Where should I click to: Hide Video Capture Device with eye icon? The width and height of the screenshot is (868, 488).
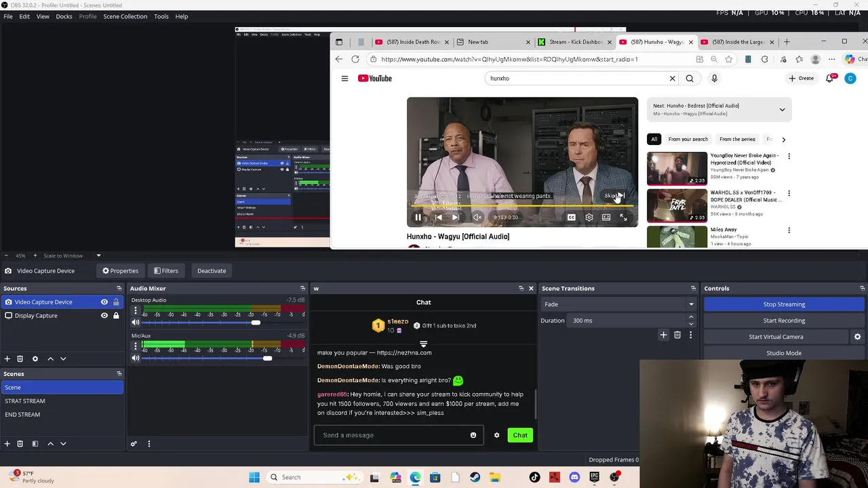[104, 302]
